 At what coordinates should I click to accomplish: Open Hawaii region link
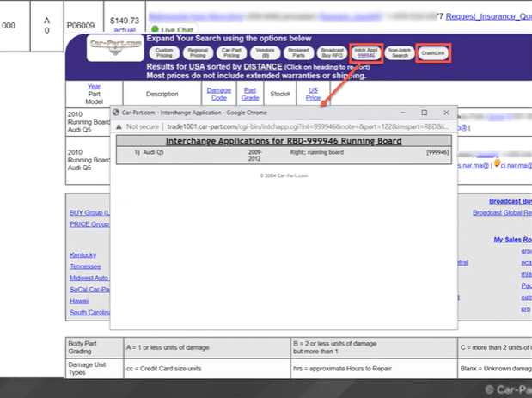click(x=79, y=301)
